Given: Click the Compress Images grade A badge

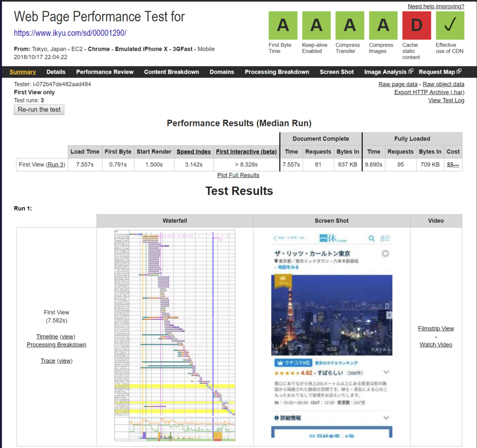Looking at the screenshot, I should click(x=383, y=26).
